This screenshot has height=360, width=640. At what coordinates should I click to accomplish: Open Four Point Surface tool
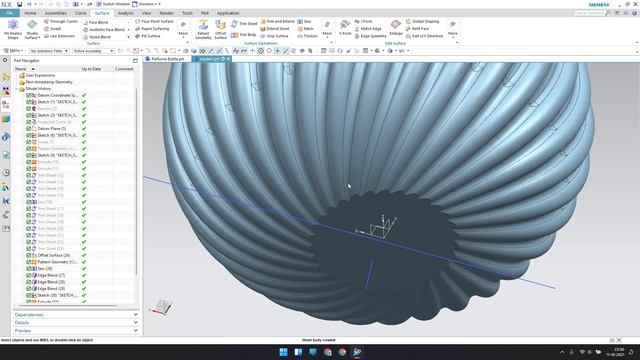click(x=154, y=21)
